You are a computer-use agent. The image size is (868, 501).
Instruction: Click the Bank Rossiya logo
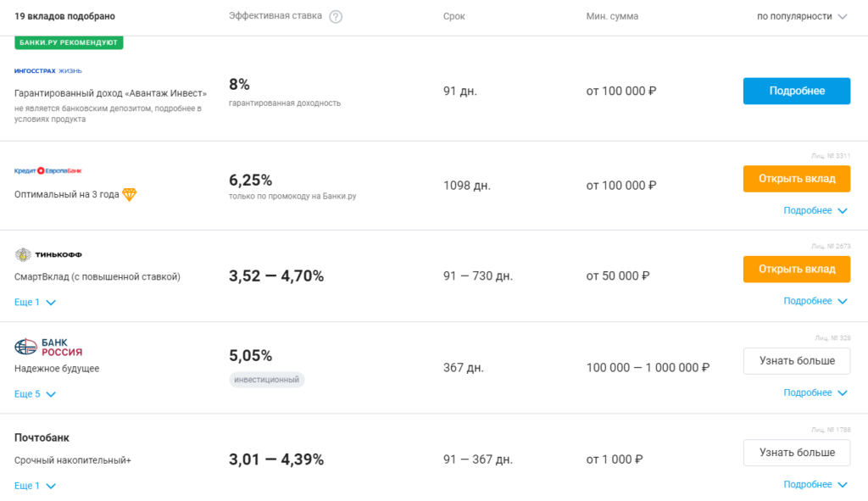[x=48, y=347]
